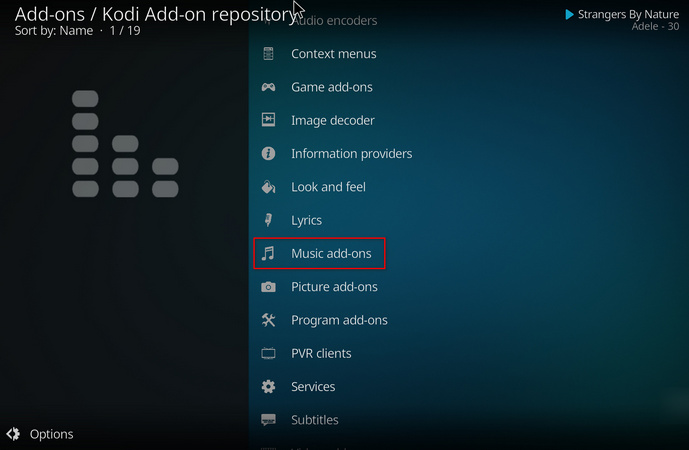Click the Program add-ons tools icon

pyautogui.click(x=268, y=320)
